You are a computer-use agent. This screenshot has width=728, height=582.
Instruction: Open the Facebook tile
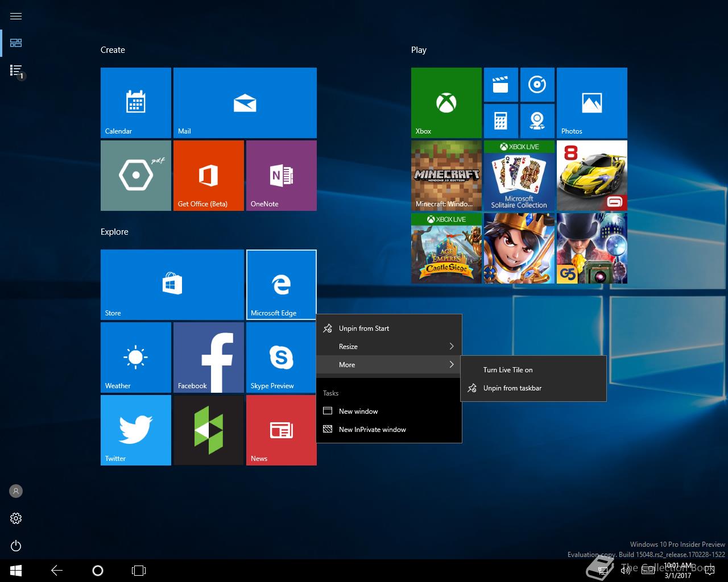[x=209, y=357]
